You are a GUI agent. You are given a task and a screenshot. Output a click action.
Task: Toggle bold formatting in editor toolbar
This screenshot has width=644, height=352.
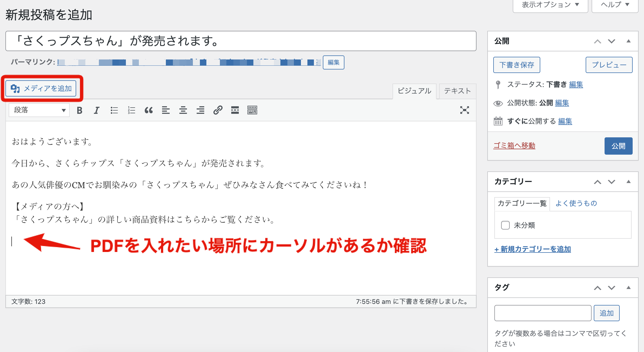[x=79, y=110]
